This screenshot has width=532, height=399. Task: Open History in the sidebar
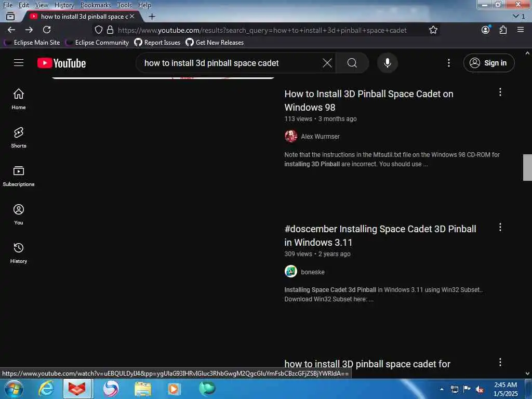(x=19, y=253)
